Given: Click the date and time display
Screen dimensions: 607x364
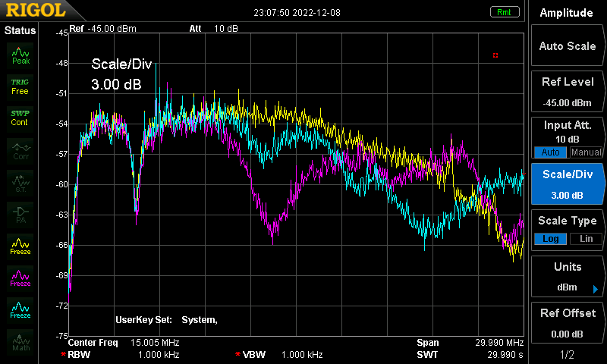Looking at the screenshot, I should pyautogui.click(x=297, y=12).
